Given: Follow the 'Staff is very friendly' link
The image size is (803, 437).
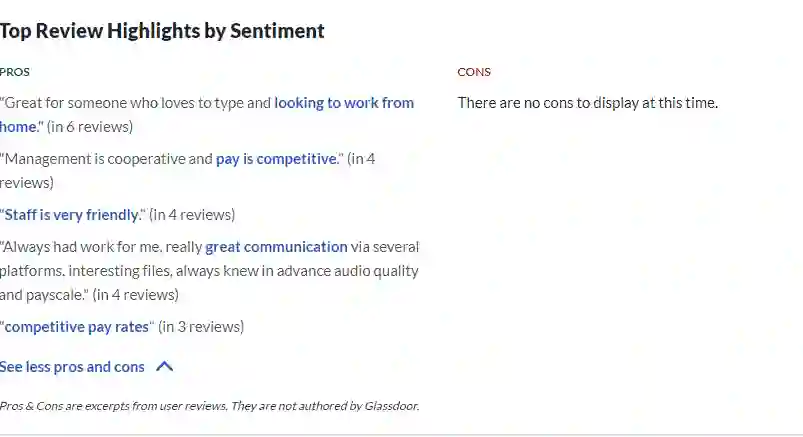Looking at the screenshot, I should (71, 215).
